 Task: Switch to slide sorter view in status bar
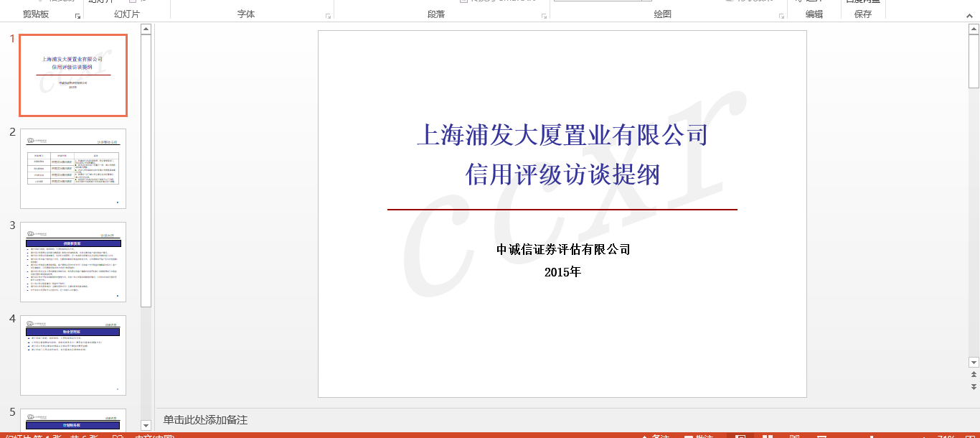pos(767,437)
